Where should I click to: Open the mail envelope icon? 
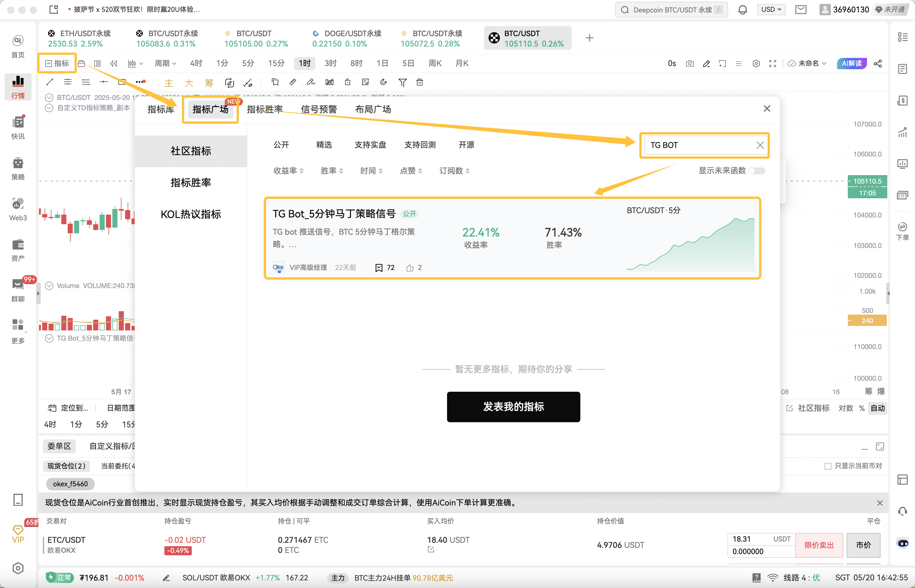click(x=800, y=10)
